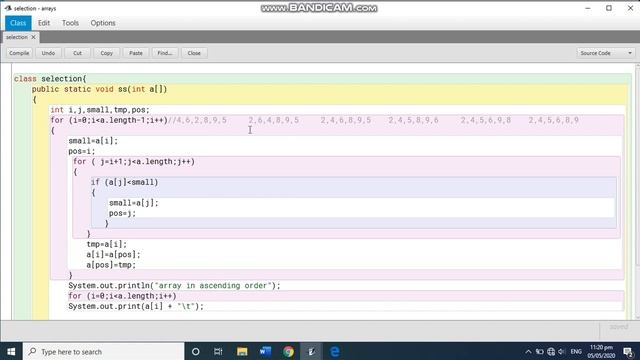Click the line 'class selection{'

tap(50, 79)
